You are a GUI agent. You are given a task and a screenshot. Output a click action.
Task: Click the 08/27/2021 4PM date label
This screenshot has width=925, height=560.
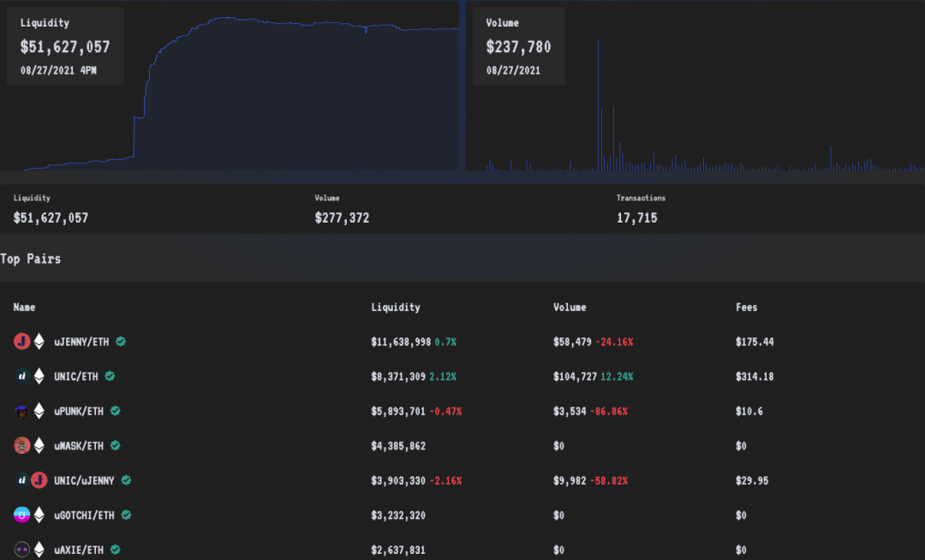pos(58,71)
